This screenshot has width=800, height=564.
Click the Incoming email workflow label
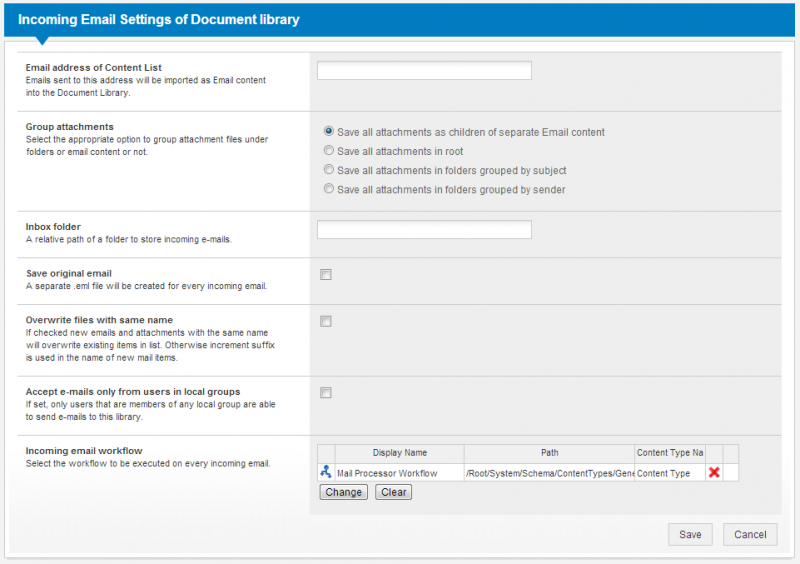pyautogui.click(x=84, y=451)
